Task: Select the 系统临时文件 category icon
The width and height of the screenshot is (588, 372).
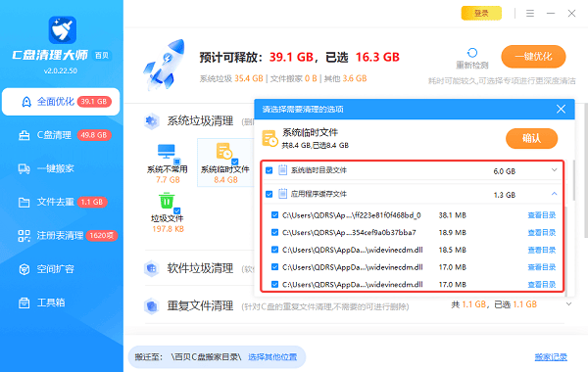Action: coord(223,151)
